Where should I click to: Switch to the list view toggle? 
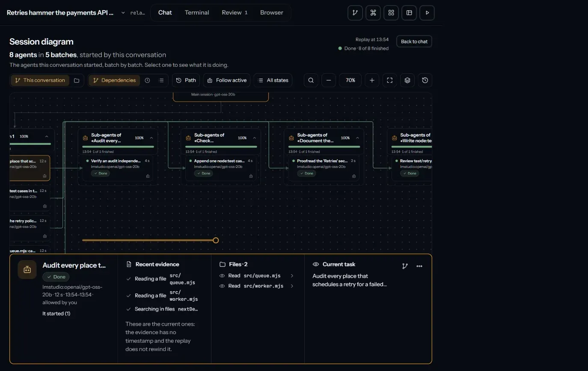point(161,80)
